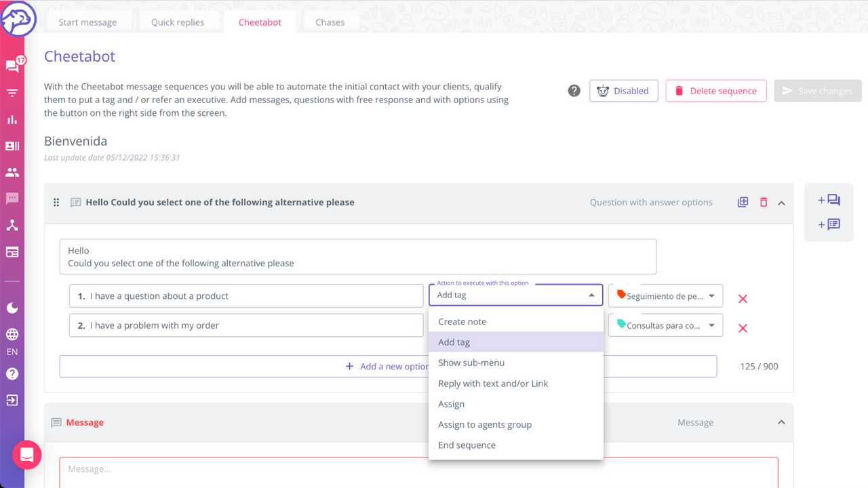Click the Delete sequence button
Viewport: 868px width, 488px height.
point(715,90)
